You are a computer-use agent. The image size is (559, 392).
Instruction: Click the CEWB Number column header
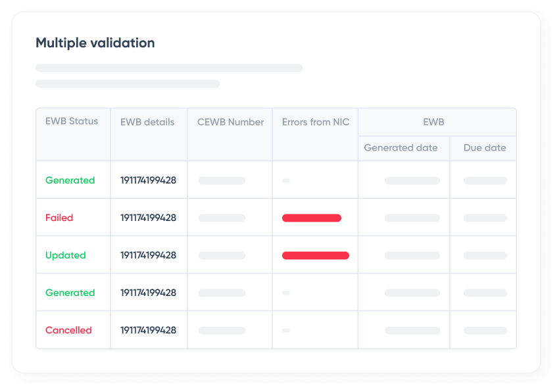coord(229,122)
